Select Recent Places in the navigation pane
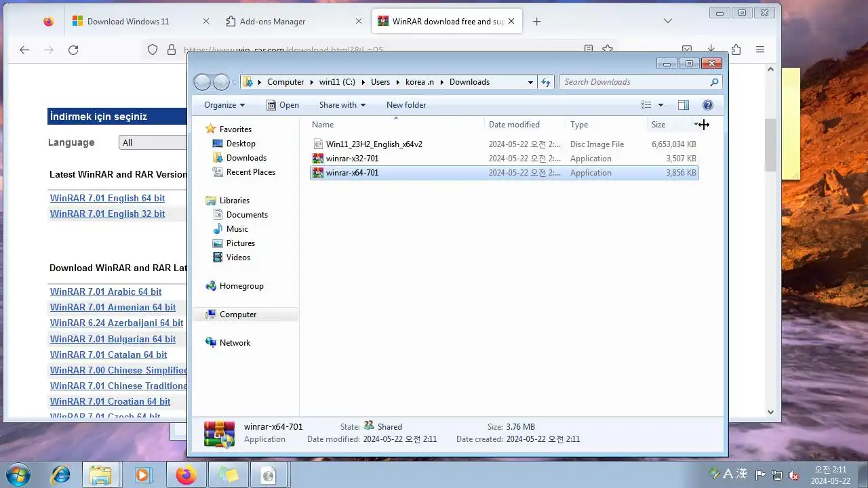 [x=244, y=172]
